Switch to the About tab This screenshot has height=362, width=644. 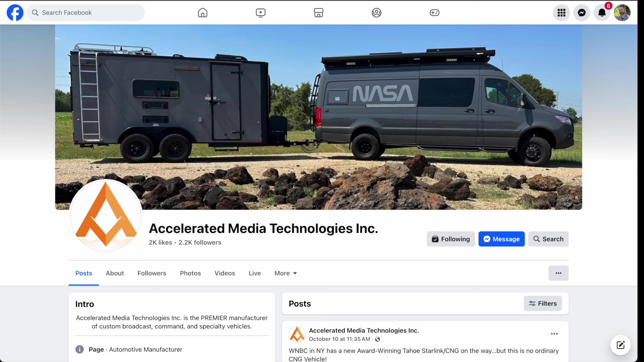pyautogui.click(x=115, y=273)
